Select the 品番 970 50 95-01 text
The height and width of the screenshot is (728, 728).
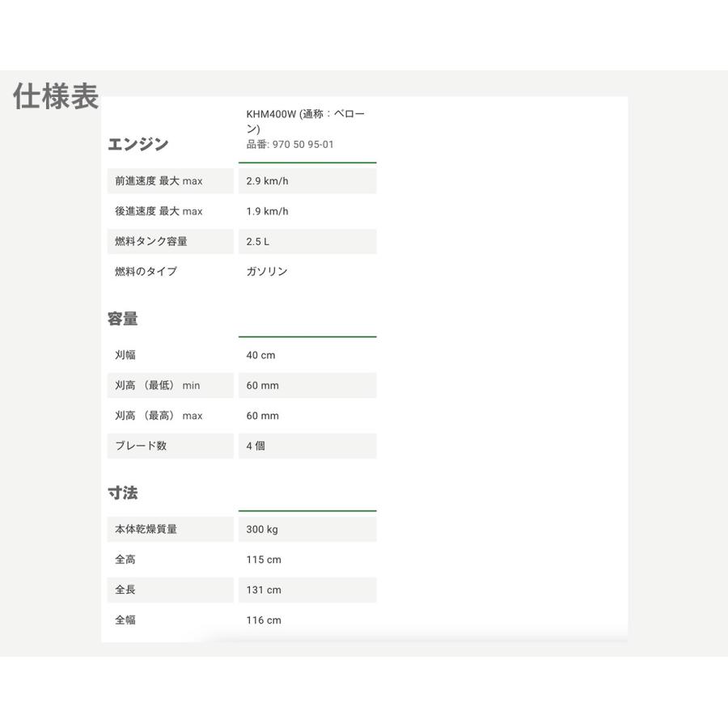pos(290,145)
